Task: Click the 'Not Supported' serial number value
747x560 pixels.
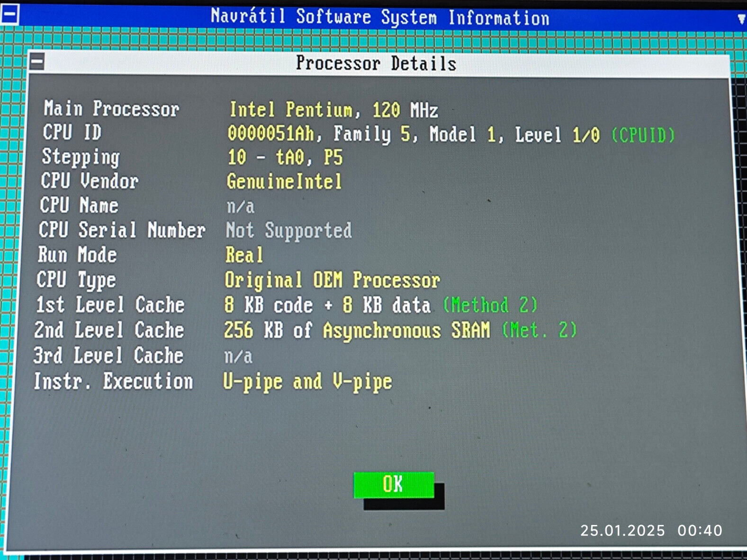Action: 289,231
